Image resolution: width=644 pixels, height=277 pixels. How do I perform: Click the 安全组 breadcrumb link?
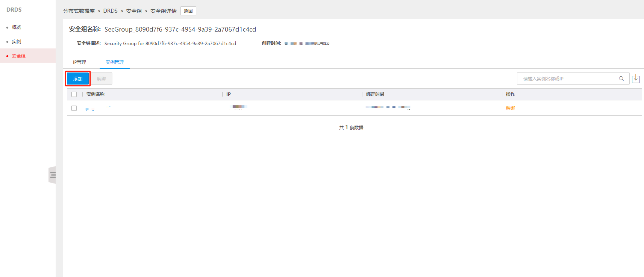pyautogui.click(x=134, y=11)
